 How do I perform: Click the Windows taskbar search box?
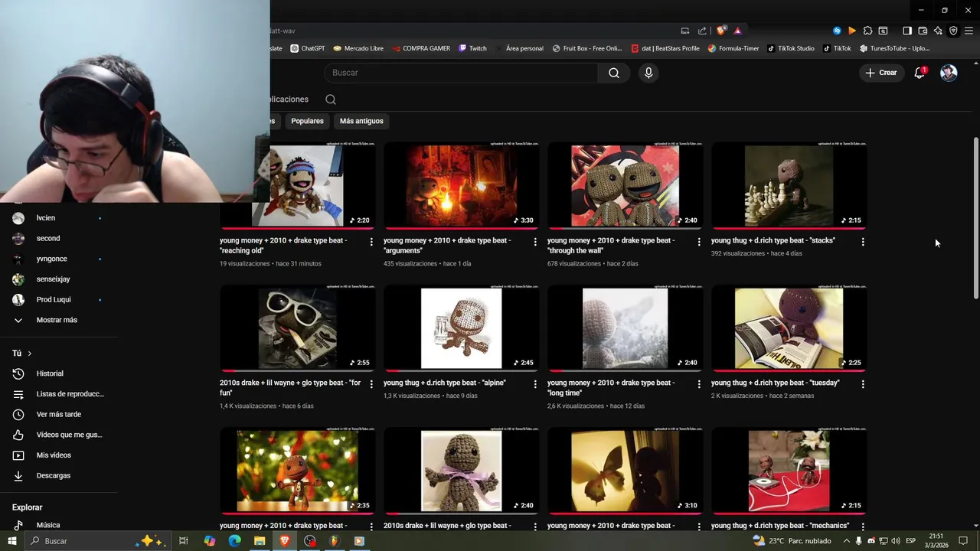pos(96,541)
